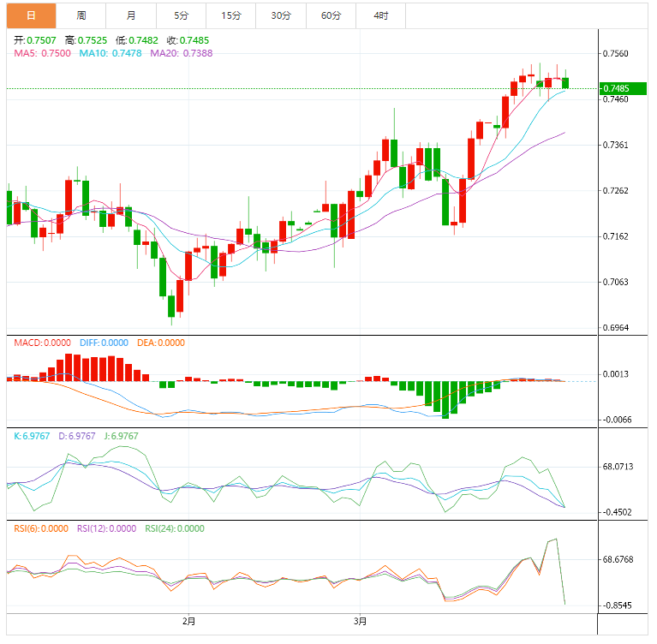Select the 15分 timeframe tab

point(230,15)
